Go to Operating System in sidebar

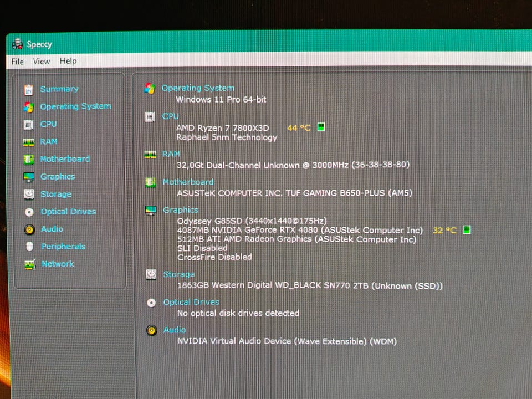click(75, 106)
